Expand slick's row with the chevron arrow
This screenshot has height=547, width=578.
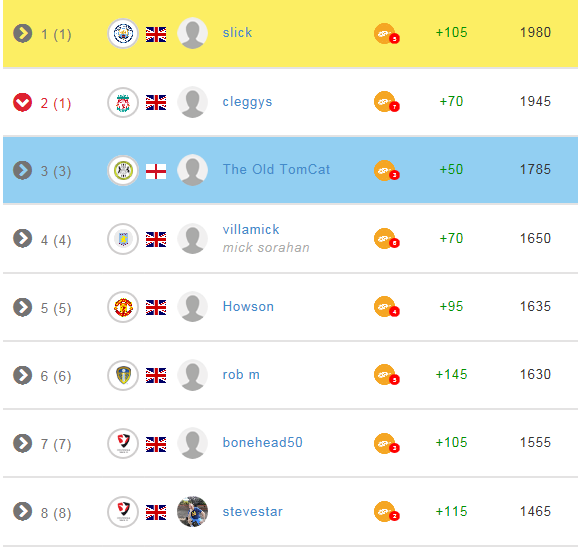(22, 34)
